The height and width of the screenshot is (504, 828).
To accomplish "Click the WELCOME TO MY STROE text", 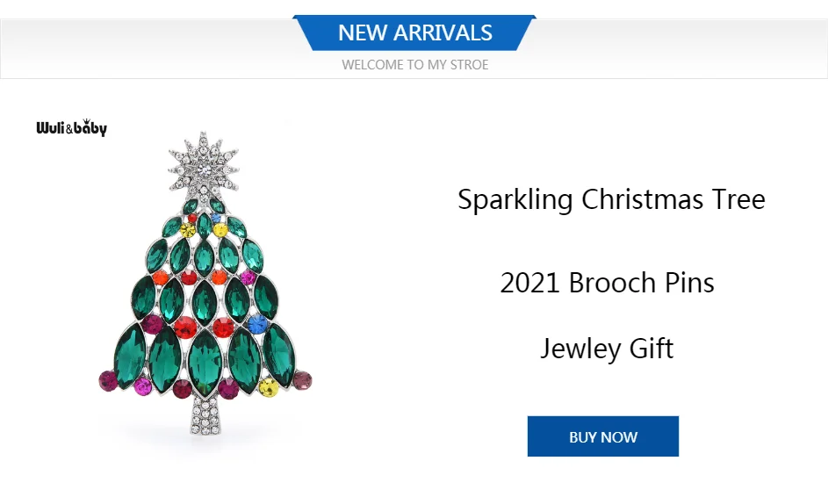I will click(414, 65).
